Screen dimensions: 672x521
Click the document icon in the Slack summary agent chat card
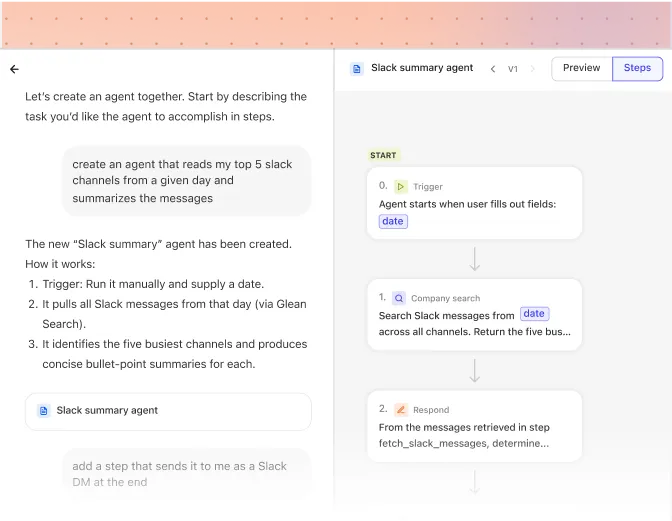43,410
